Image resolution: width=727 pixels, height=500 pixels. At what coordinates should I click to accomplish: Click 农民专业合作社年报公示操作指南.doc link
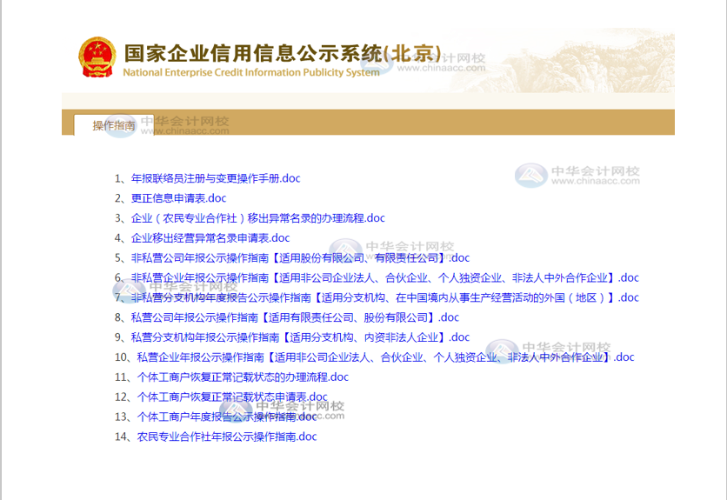223,436
